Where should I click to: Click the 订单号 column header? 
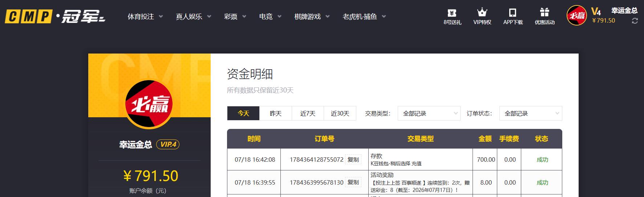point(324,139)
